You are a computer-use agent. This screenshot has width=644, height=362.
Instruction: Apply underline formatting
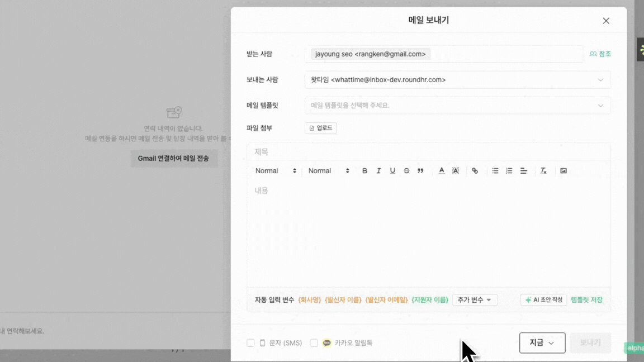(x=392, y=171)
